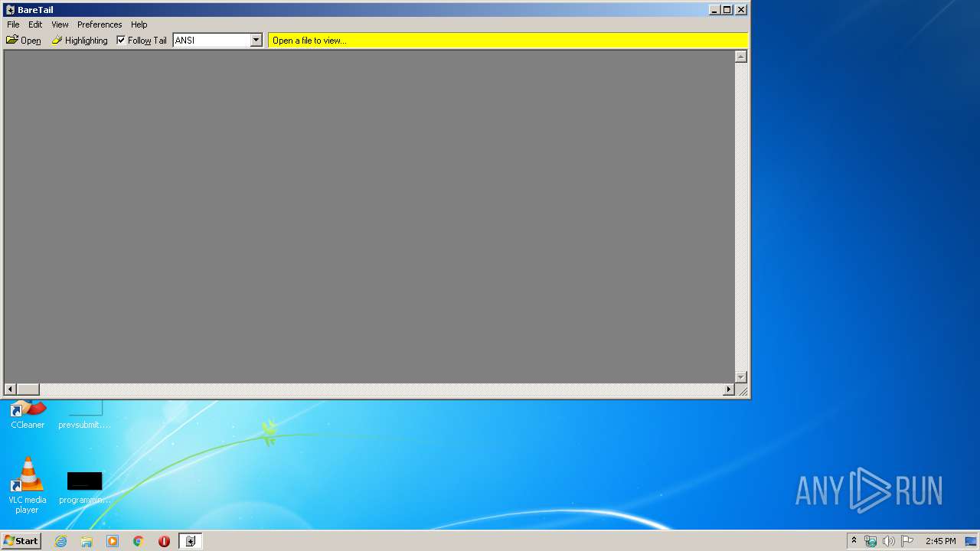Click the horizontal scrollbar thumb
This screenshot has height=551, width=980.
[x=28, y=390]
